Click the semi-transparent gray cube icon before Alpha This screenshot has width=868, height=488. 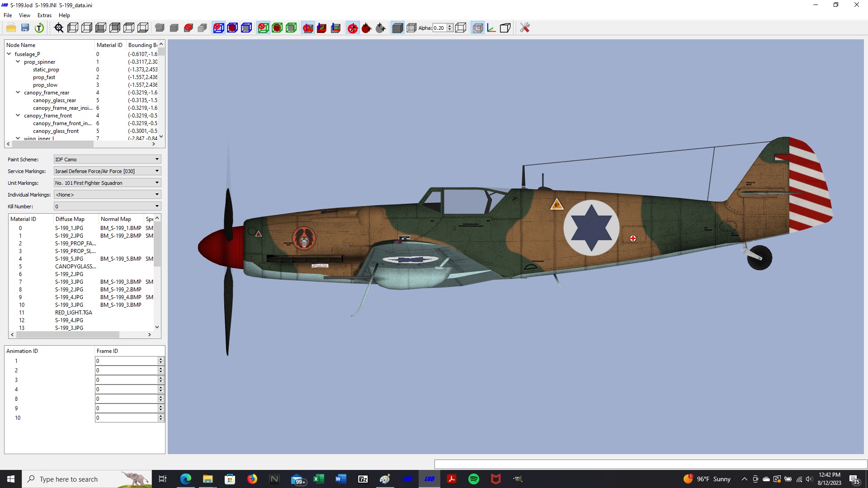411,28
